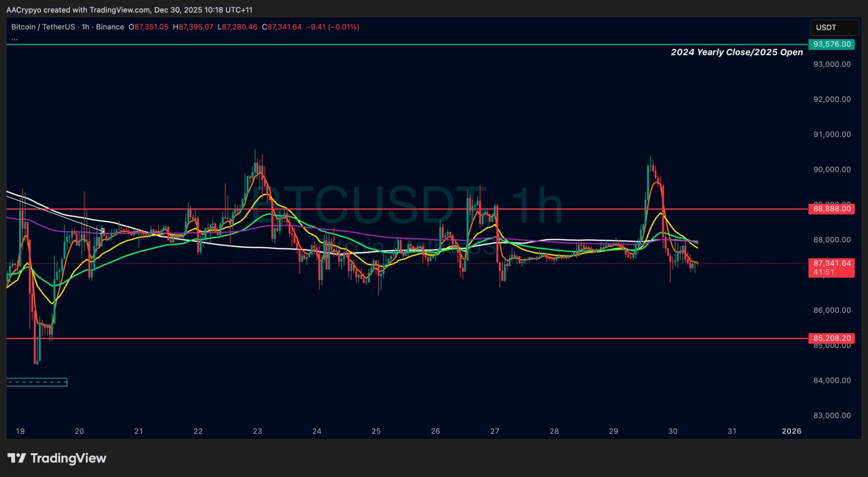Click the 90,000.00 price scale tick
The image size is (868, 477).
pos(832,169)
